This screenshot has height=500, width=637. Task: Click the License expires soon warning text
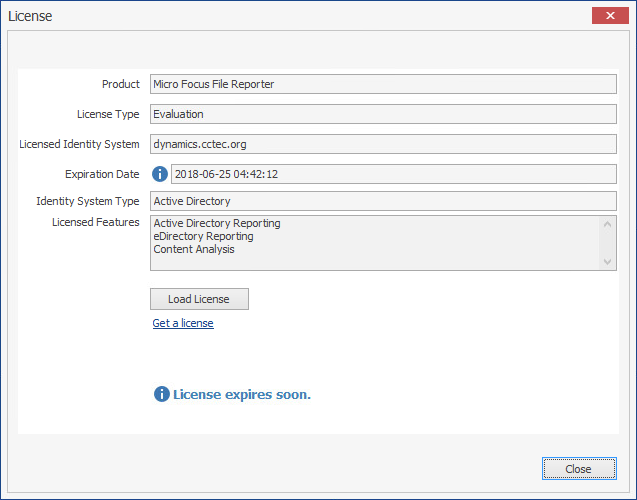(242, 394)
